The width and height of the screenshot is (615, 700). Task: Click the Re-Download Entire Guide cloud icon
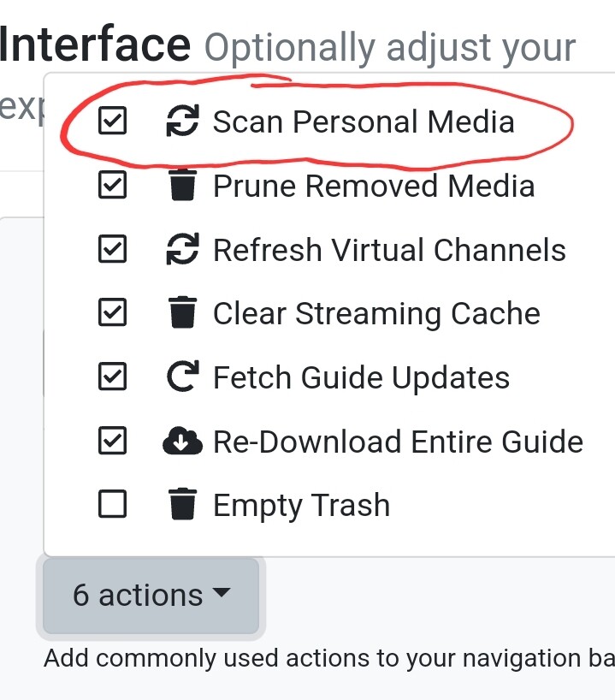[181, 442]
